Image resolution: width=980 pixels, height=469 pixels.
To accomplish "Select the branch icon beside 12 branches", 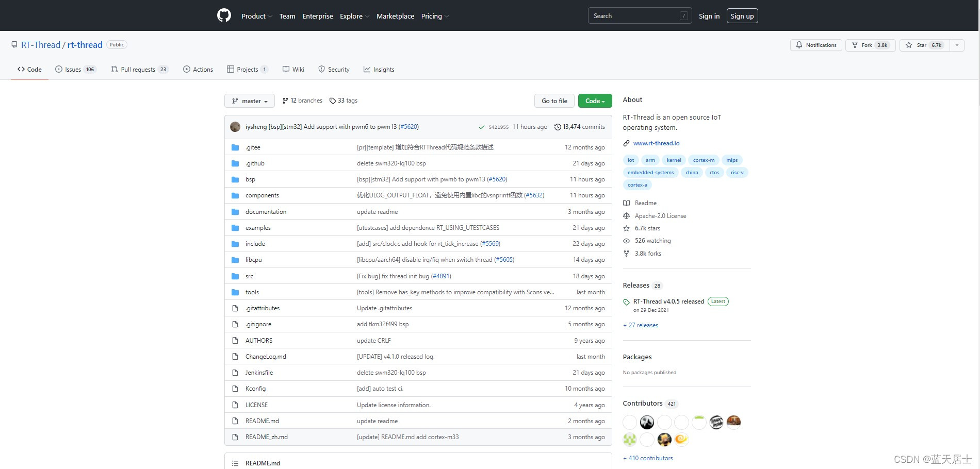I will (x=285, y=100).
